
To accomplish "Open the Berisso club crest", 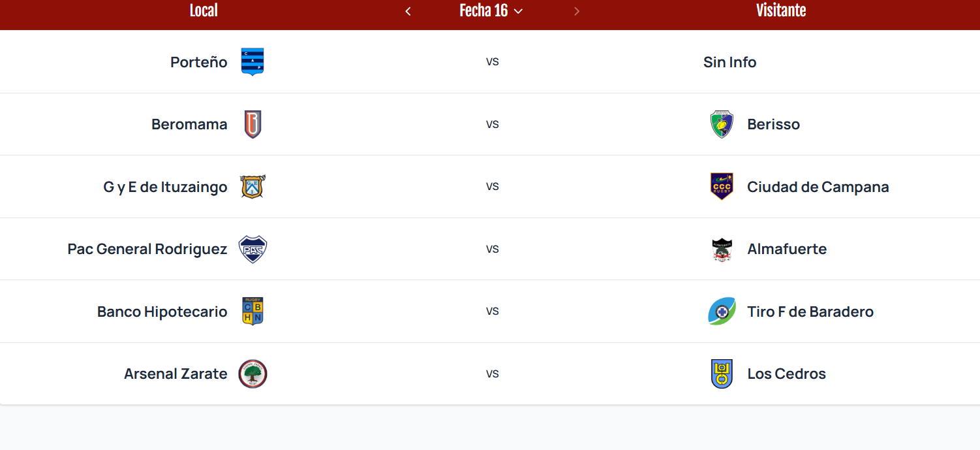I will 722,124.
